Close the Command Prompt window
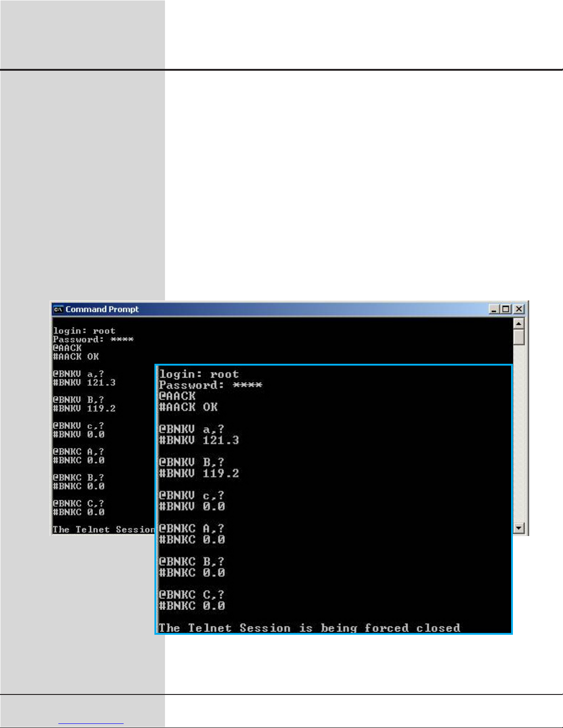 pos(519,309)
